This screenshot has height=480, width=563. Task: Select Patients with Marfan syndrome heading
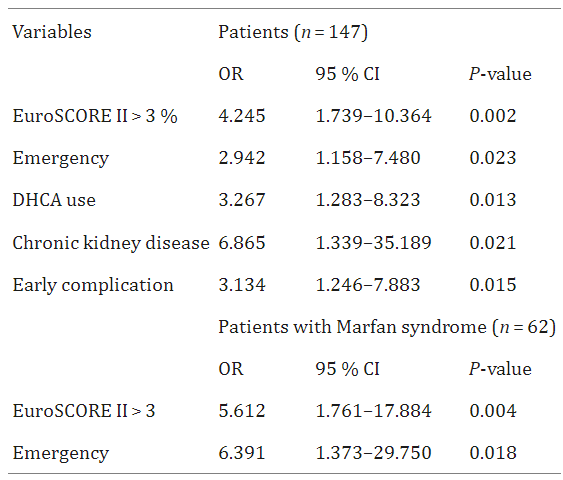point(387,327)
